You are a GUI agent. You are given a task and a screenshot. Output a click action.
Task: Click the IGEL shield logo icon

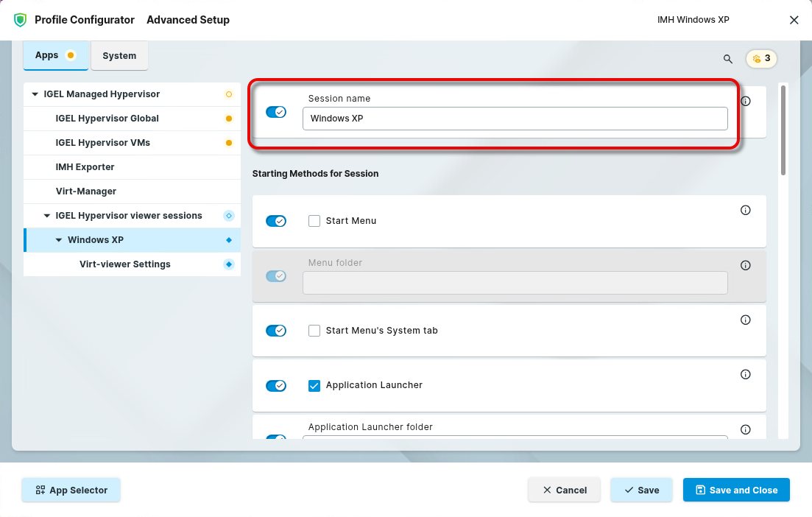tap(20, 20)
